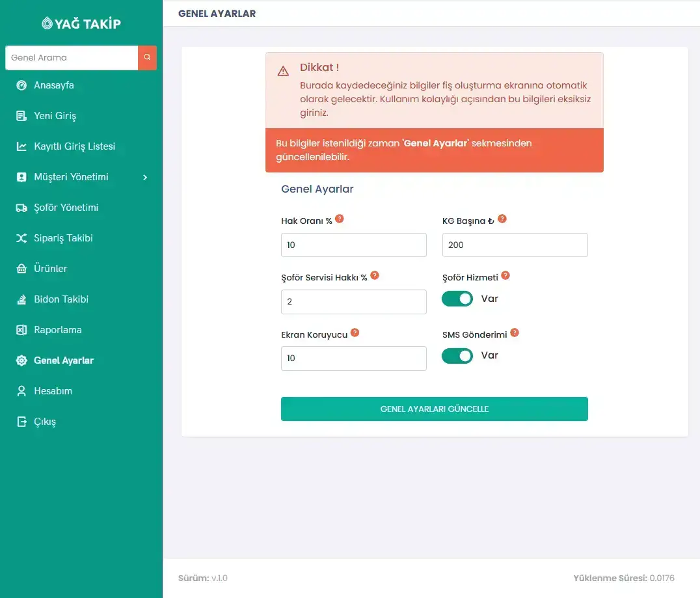This screenshot has width=700, height=598.
Task: Toggle the Şoför Hizmeti switch
Action: (457, 299)
